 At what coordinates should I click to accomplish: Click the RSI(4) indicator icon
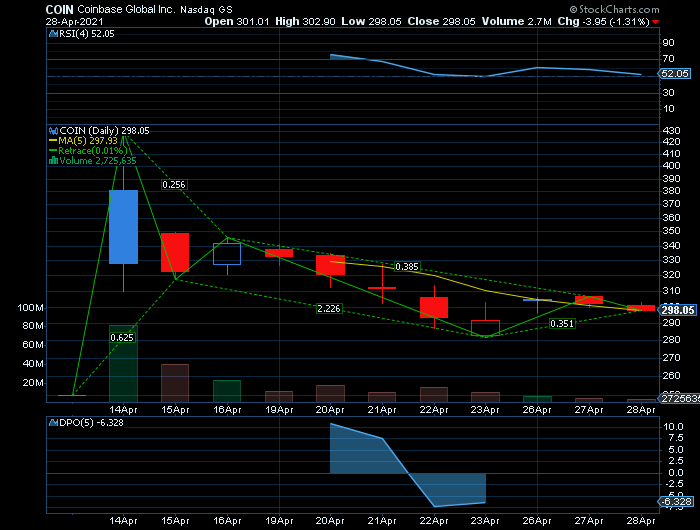pyautogui.click(x=53, y=34)
